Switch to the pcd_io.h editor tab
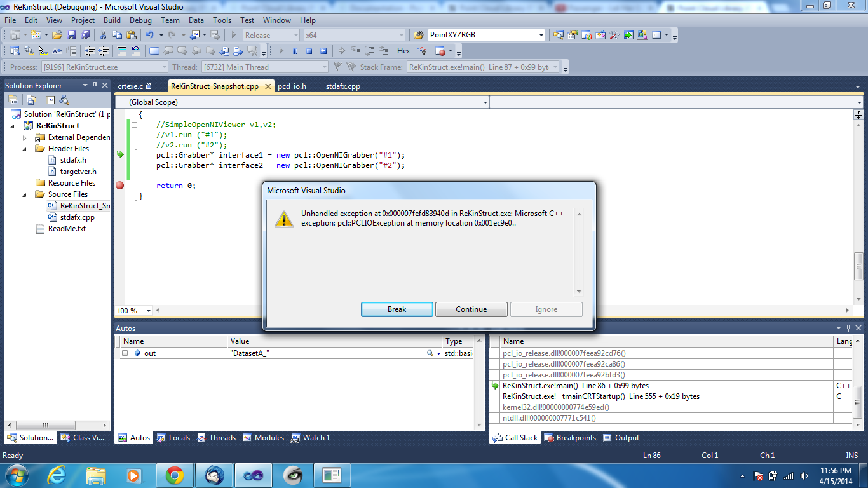Viewport: 868px width, 488px height. (x=292, y=86)
